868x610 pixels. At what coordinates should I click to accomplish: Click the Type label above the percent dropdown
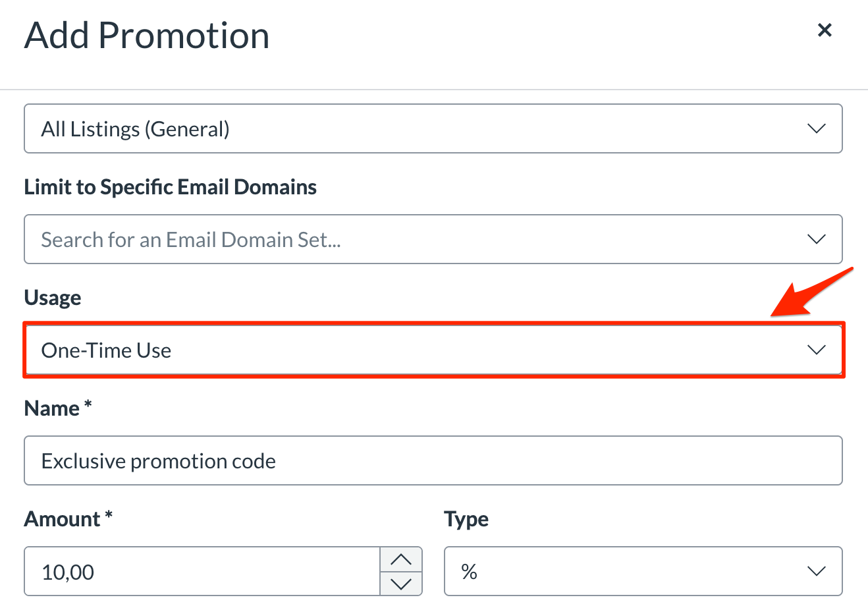[x=466, y=518]
